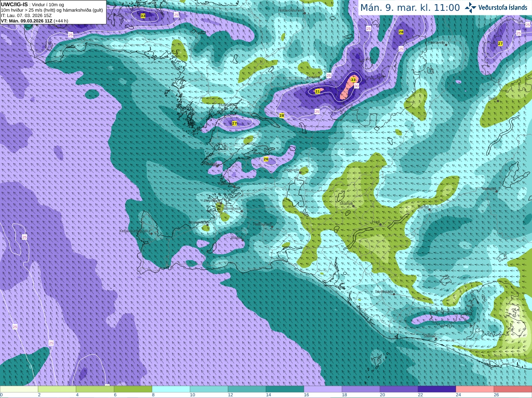Click the 24–26 m/s salmon pink legend swatch

[x=475, y=389]
